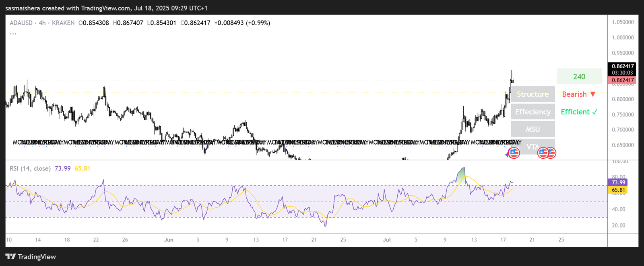Click the 22 date label on the time axis
Image resolution: width=644 pixels, height=266 pixels.
pos(96,240)
